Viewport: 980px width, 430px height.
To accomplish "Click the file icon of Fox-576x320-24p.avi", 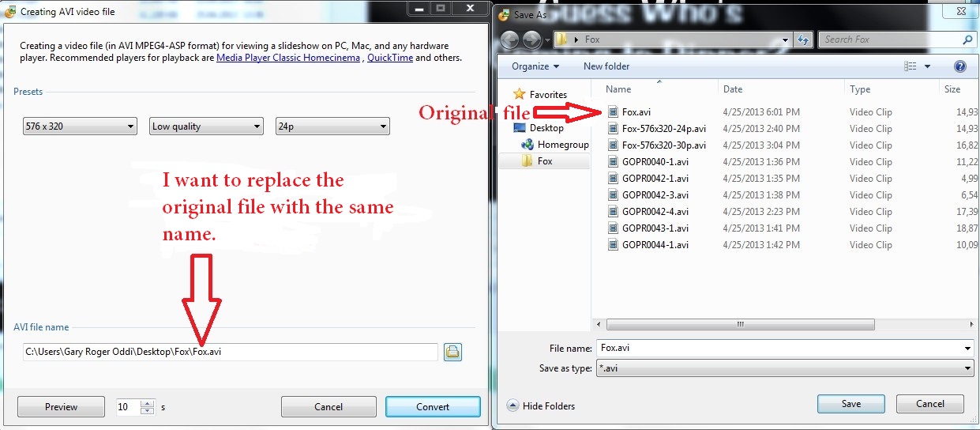I will (x=614, y=129).
